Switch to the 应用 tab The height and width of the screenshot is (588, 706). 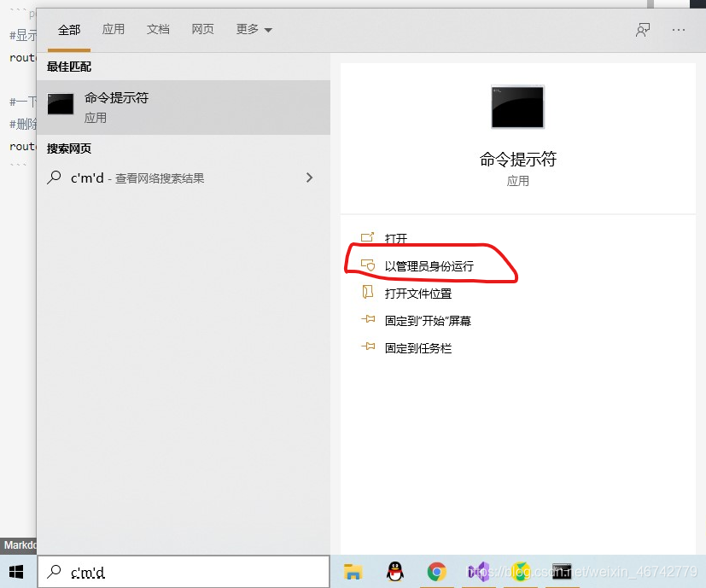pyautogui.click(x=113, y=29)
